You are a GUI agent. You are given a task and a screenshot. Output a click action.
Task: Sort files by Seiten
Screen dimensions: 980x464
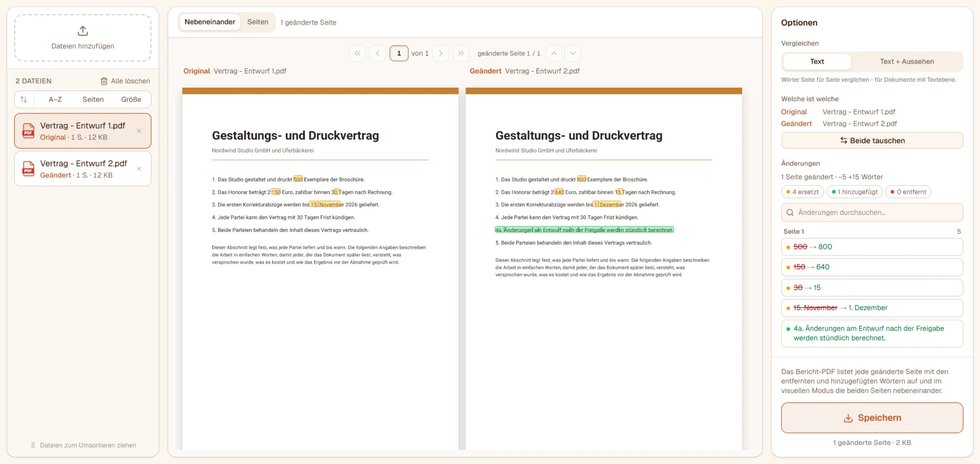[93, 100]
